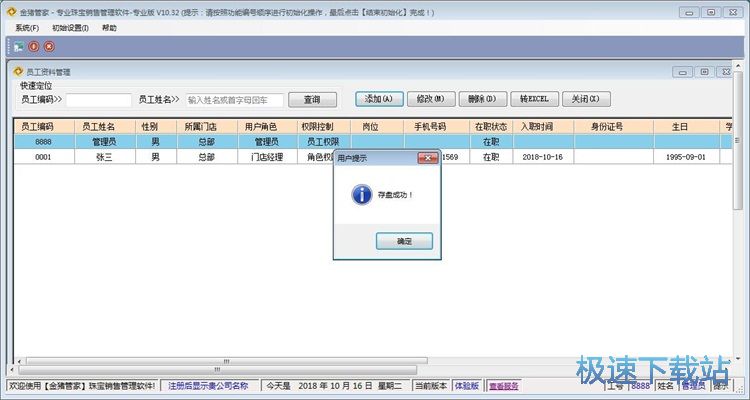
Task: Click the 总部 cell in the 张三 row
Action: tap(207, 157)
